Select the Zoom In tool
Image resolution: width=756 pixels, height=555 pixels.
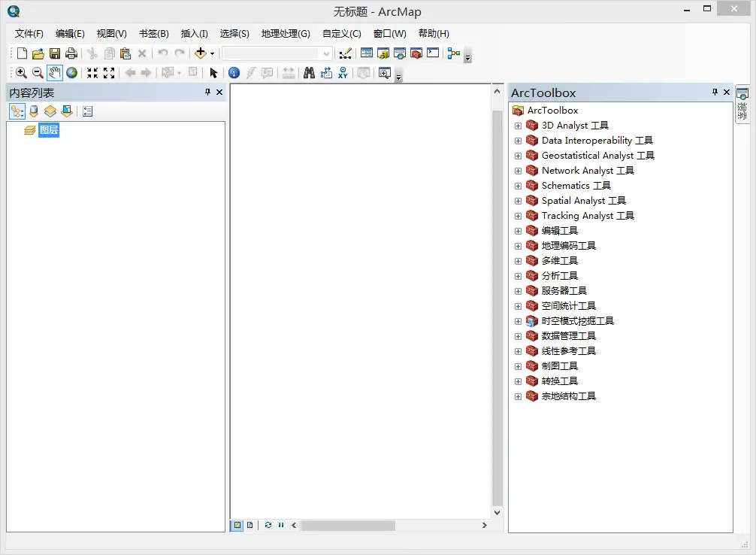(21, 73)
